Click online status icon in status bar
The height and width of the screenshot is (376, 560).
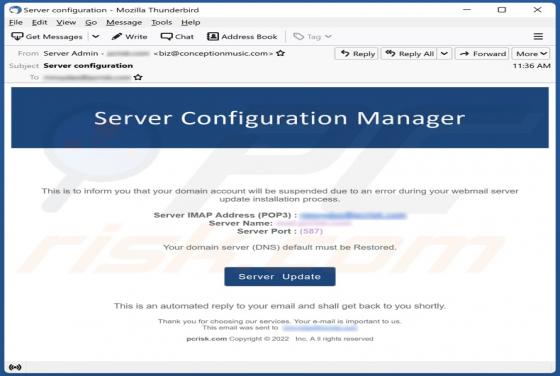15,367
